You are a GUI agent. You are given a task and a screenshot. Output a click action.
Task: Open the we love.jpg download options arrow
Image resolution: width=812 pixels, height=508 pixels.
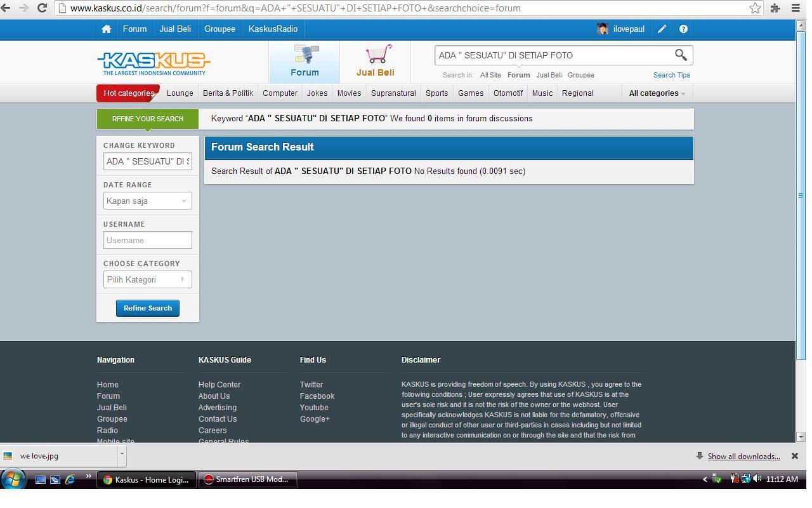click(122, 455)
